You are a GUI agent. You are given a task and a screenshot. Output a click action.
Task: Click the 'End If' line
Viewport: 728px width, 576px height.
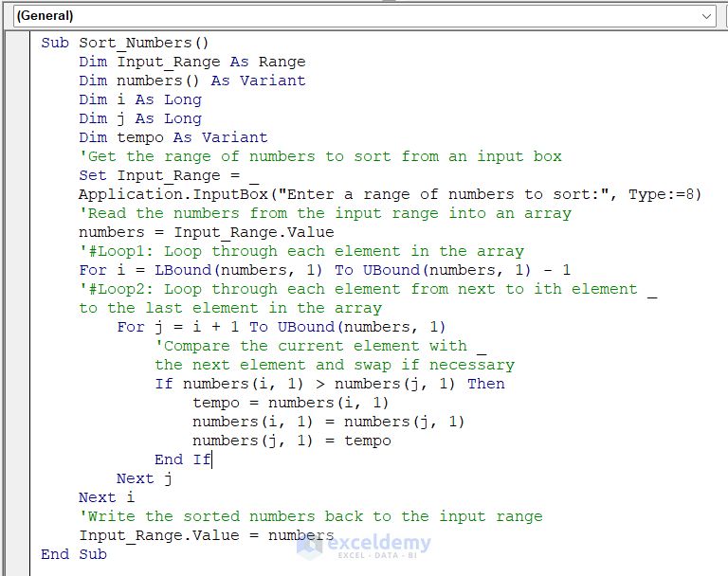(x=183, y=460)
